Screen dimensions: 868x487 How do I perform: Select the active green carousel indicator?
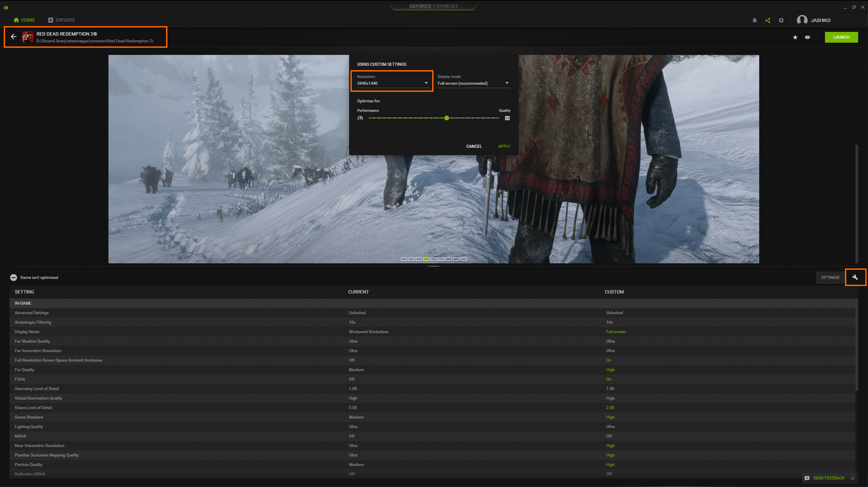426,259
